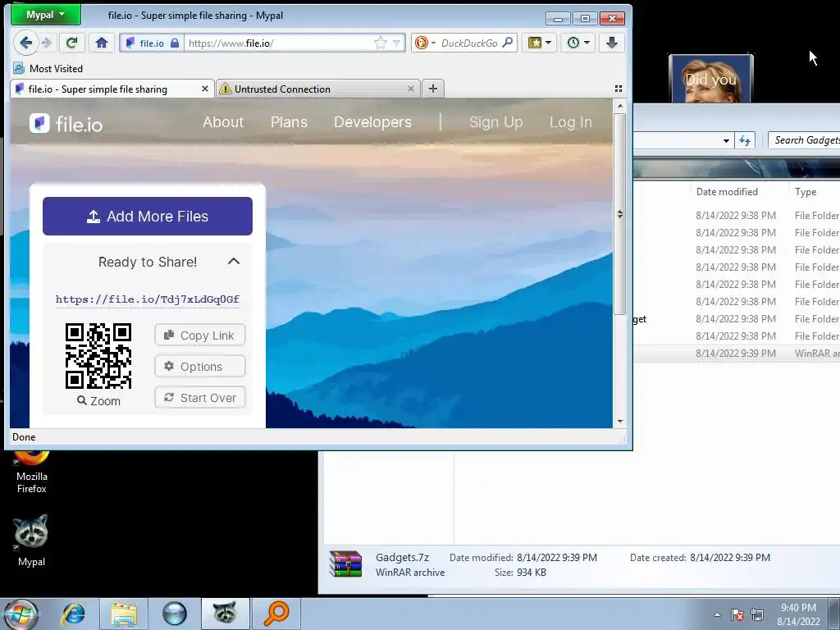Open Explorer address bar dropdown arrow

726,141
